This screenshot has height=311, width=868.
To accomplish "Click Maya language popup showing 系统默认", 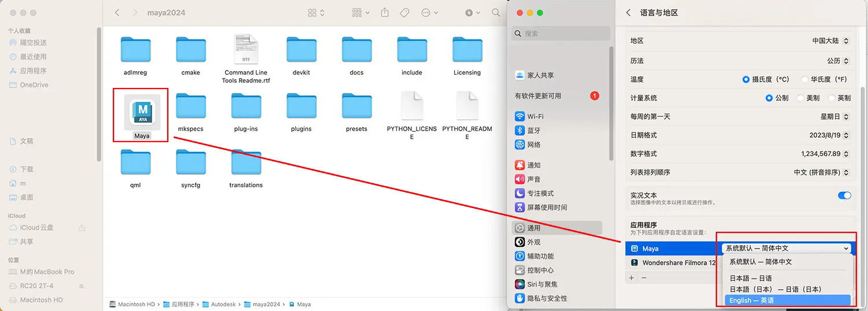I will 787,248.
